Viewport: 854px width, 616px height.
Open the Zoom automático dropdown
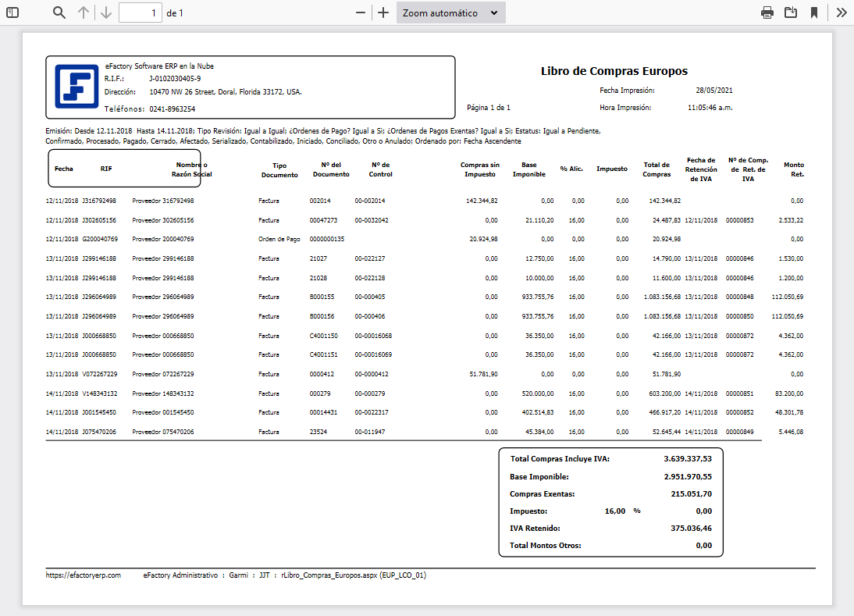click(x=450, y=12)
